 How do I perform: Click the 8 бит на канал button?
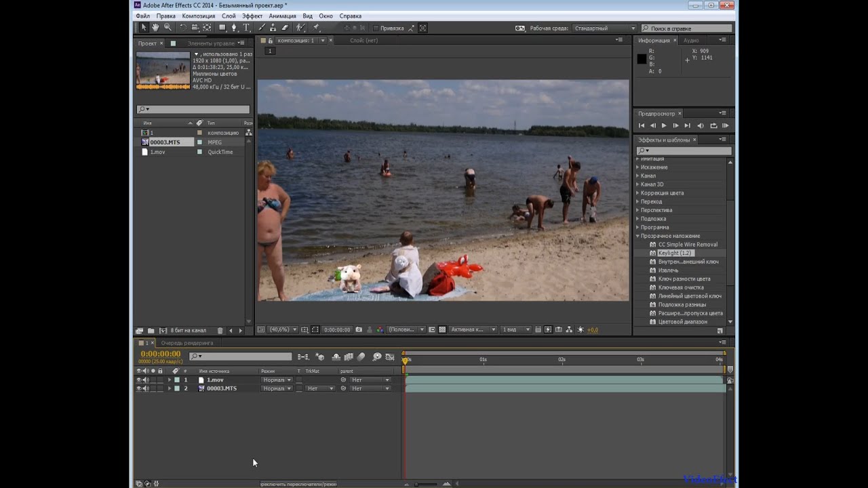click(189, 331)
